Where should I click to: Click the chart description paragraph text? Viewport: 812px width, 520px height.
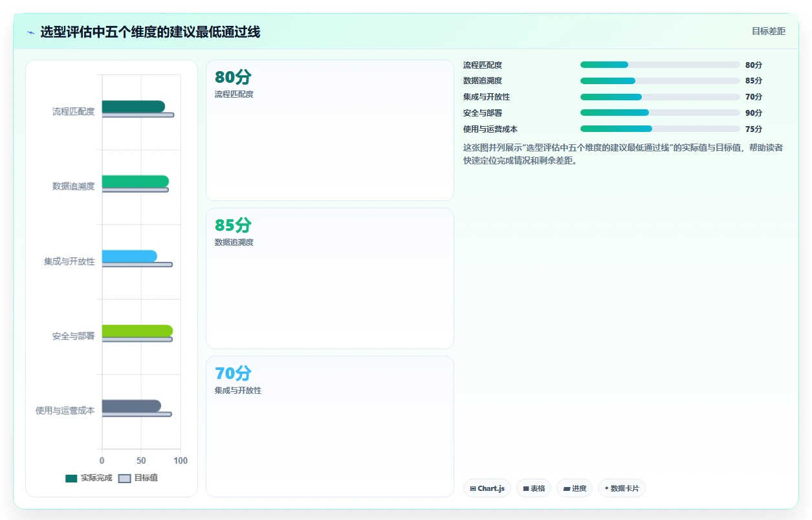(624, 154)
